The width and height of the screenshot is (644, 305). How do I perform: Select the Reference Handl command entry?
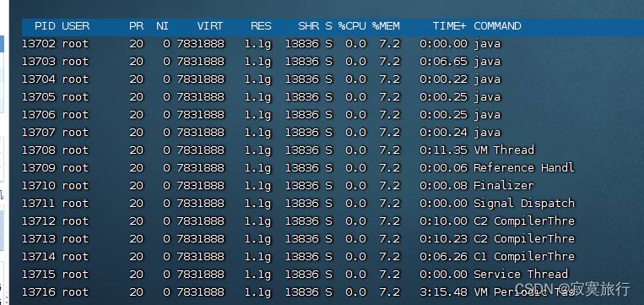[x=523, y=168]
